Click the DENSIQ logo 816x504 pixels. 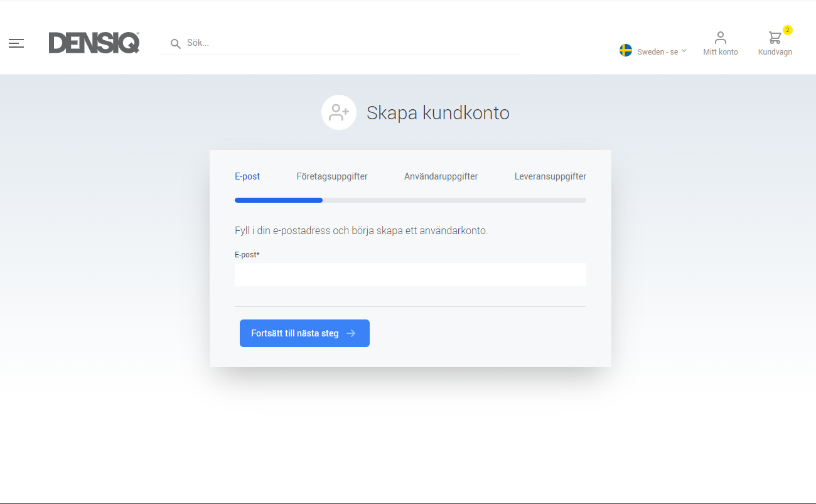pyautogui.click(x=94, y=43)
